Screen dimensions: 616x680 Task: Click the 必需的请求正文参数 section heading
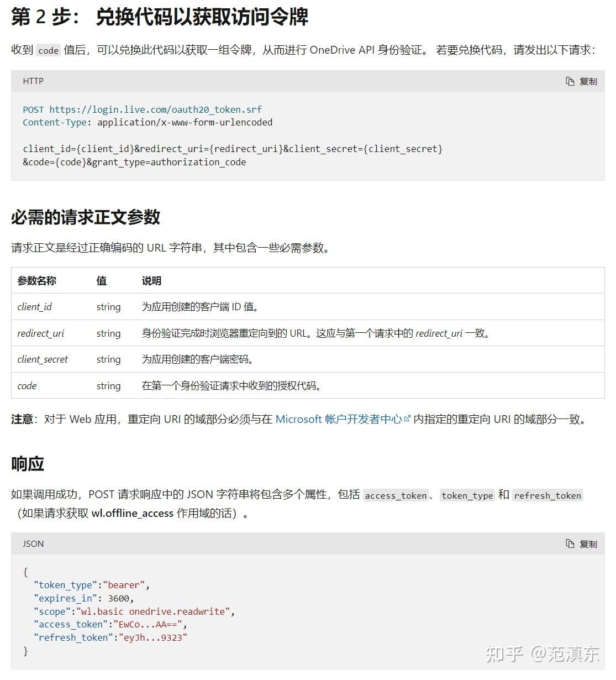click(x=85, y=218)
